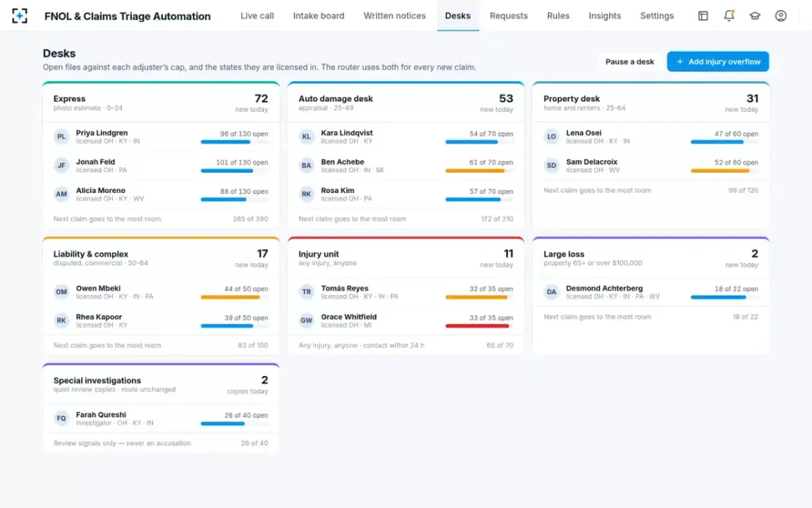Open the Settings tab
This screenshot has width=812, height=508.
pyautogui.click(x=657, y=16)
